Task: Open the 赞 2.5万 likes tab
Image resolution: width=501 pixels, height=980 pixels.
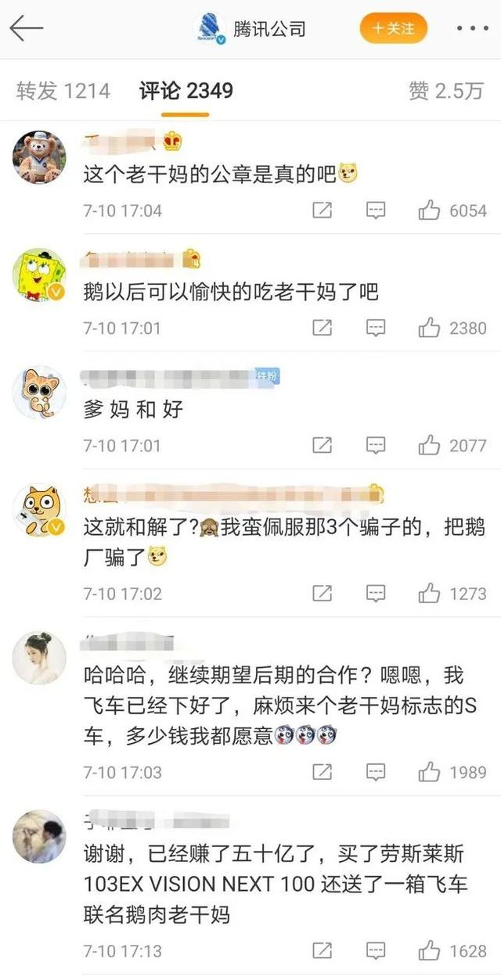Action: 446,91
